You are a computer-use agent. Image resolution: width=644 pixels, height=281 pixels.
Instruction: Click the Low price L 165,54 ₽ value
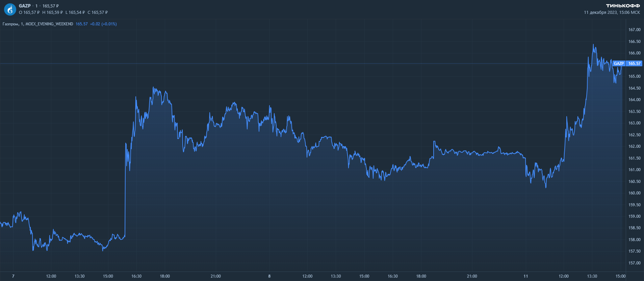[x=75, y=13]
